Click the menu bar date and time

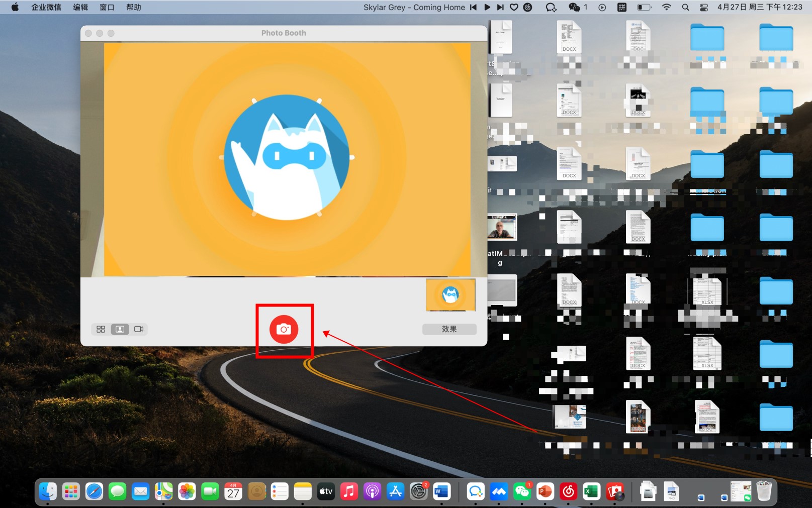click(759, 7)
